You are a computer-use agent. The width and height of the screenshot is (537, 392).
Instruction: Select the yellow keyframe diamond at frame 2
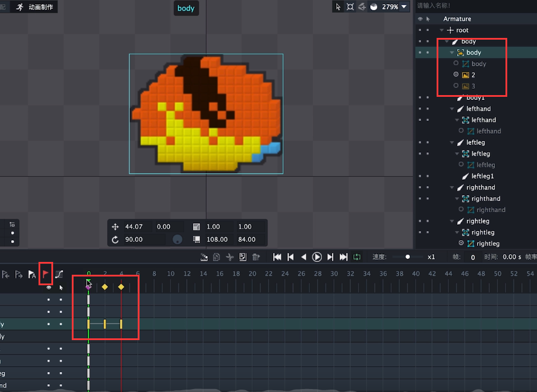coord(105,287)
